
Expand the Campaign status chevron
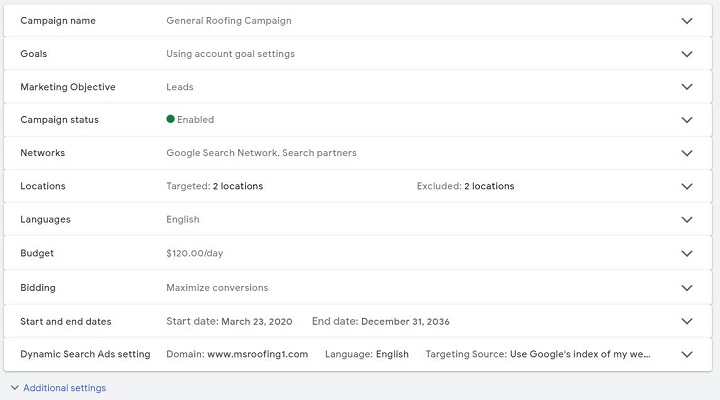click(687, 120)
